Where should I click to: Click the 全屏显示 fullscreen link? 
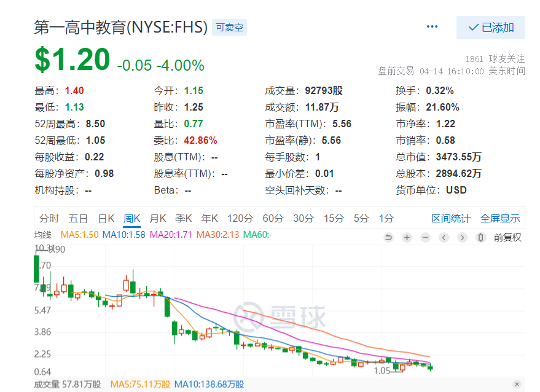(x=500, y=218)
